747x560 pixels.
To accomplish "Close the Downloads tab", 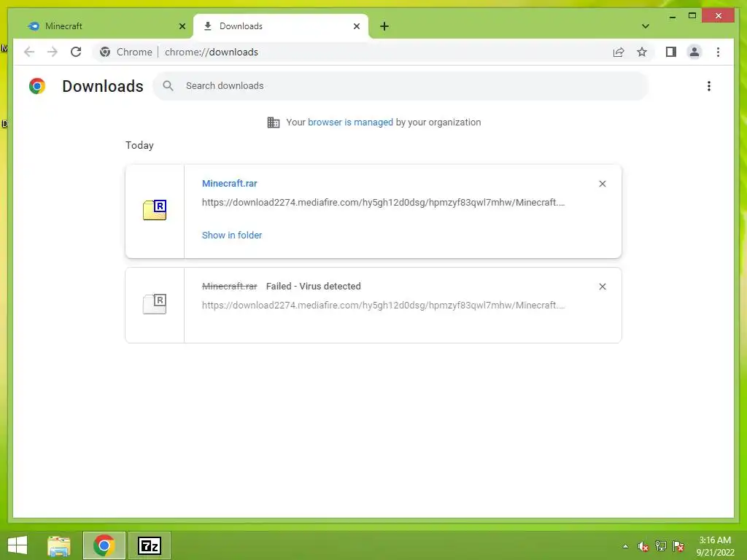I will click(x=356, y=26).
